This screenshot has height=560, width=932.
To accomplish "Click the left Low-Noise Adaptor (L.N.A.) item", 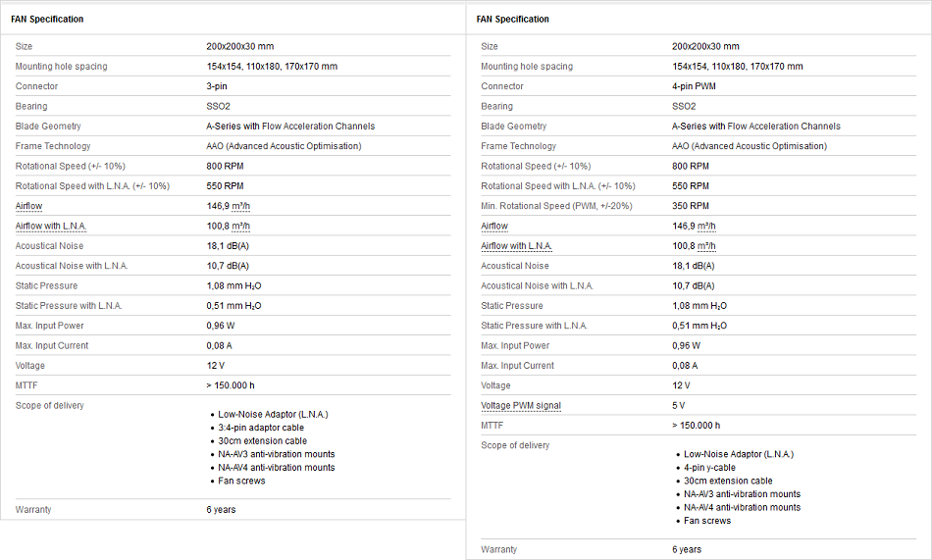I will tap(273, 414).
